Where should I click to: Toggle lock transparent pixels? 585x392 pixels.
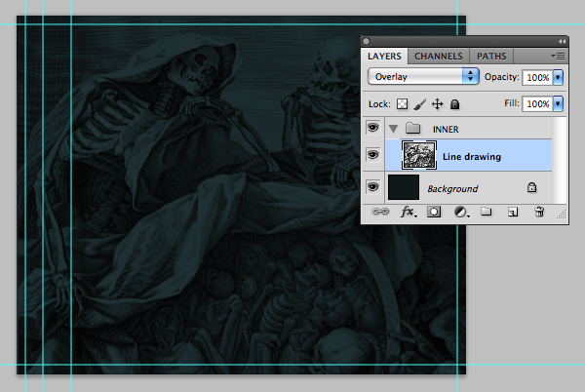coord(402,104)
